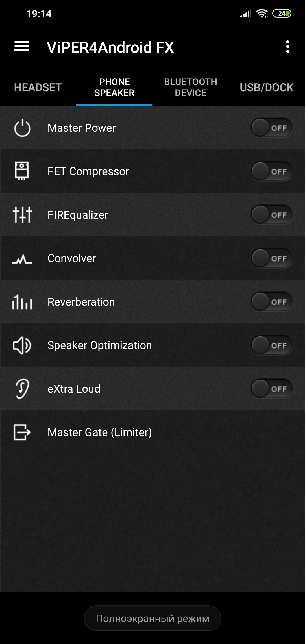Screen dimensions: 305x644
Task: Open the three-dot overflow menu
Action: click(287, 47)
